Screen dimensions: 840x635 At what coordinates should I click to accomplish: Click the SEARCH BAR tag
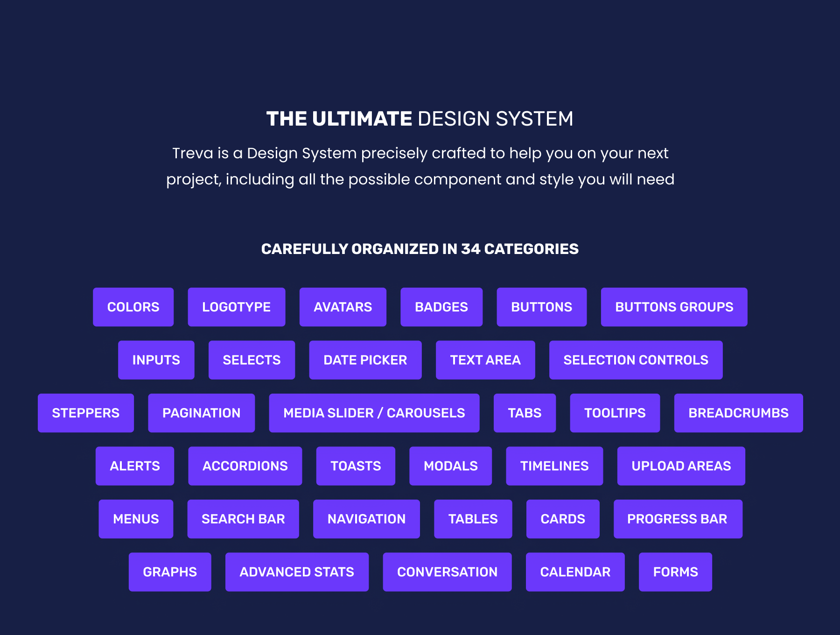pyautogui.click(x=243, y=519)
